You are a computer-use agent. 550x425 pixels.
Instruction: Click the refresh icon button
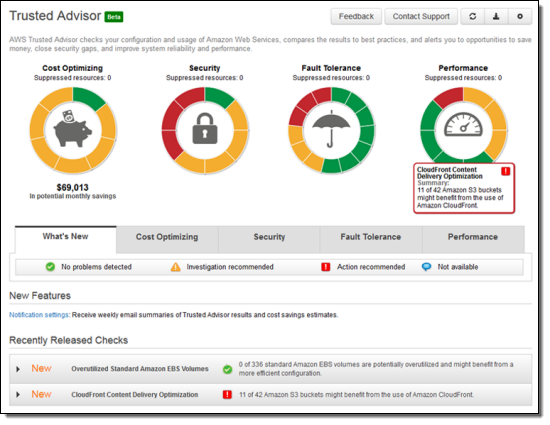coord(472,16)
